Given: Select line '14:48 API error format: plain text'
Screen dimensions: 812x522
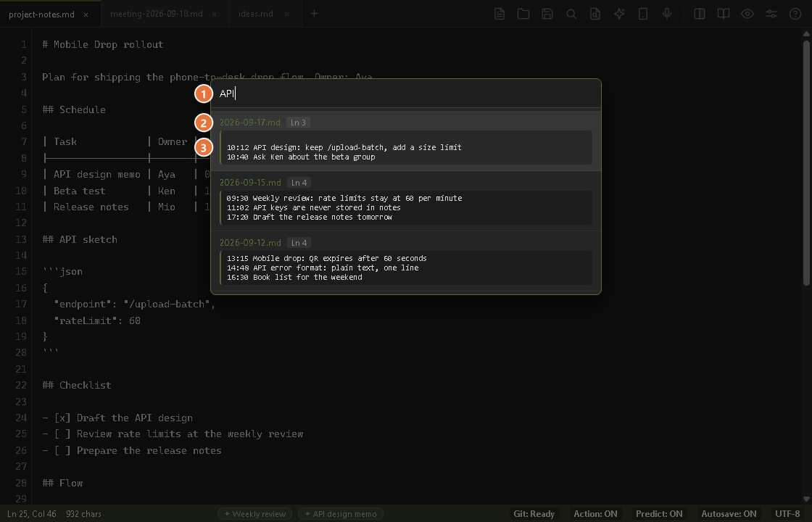Looking at the screenshot, I should coord(323,268).
